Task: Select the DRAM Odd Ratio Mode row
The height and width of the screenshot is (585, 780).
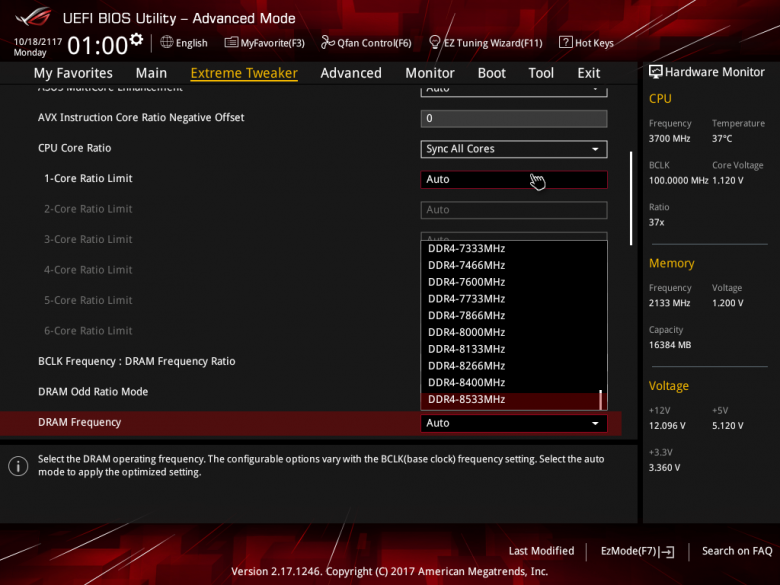Action: pos(93,392)
